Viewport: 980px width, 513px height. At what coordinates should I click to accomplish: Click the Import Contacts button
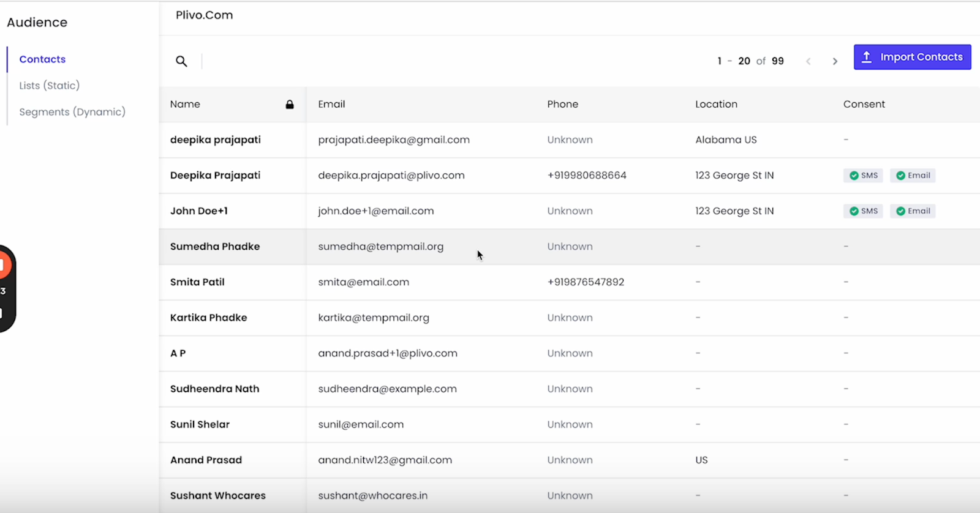click(912, 57)
